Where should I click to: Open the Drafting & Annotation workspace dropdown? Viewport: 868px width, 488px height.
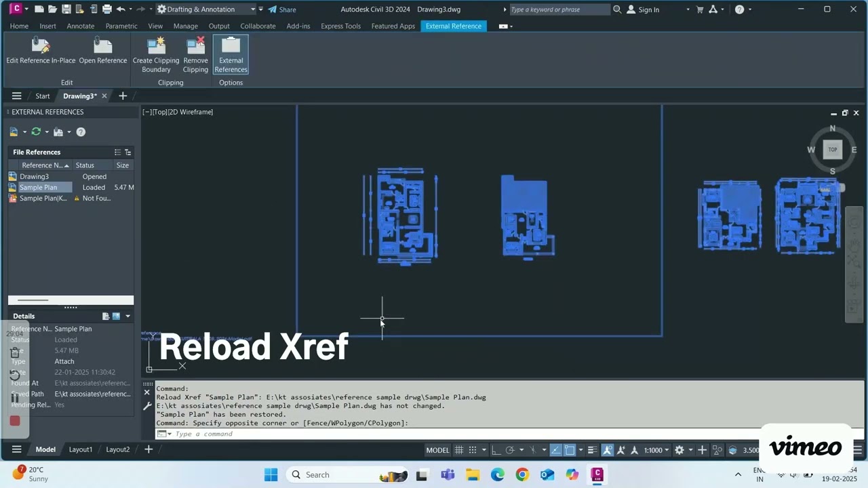(x=206, y=9)
